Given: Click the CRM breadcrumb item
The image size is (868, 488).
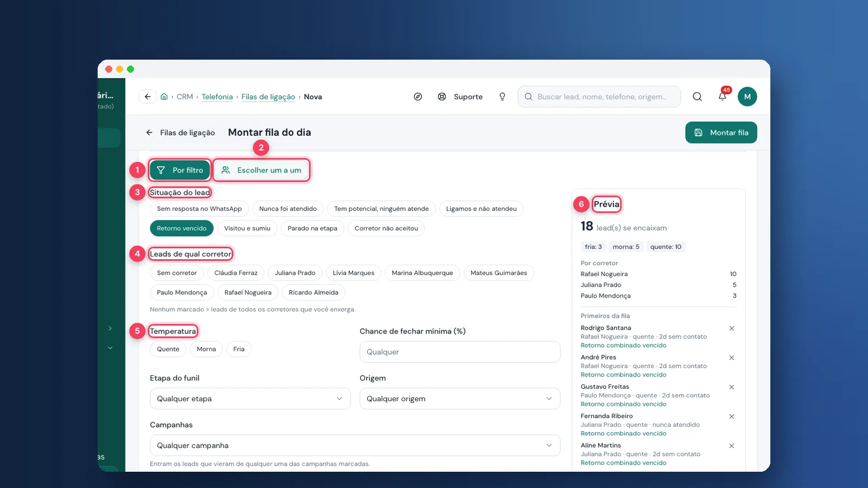Looking at the screenshot, I should coord(184,97).
